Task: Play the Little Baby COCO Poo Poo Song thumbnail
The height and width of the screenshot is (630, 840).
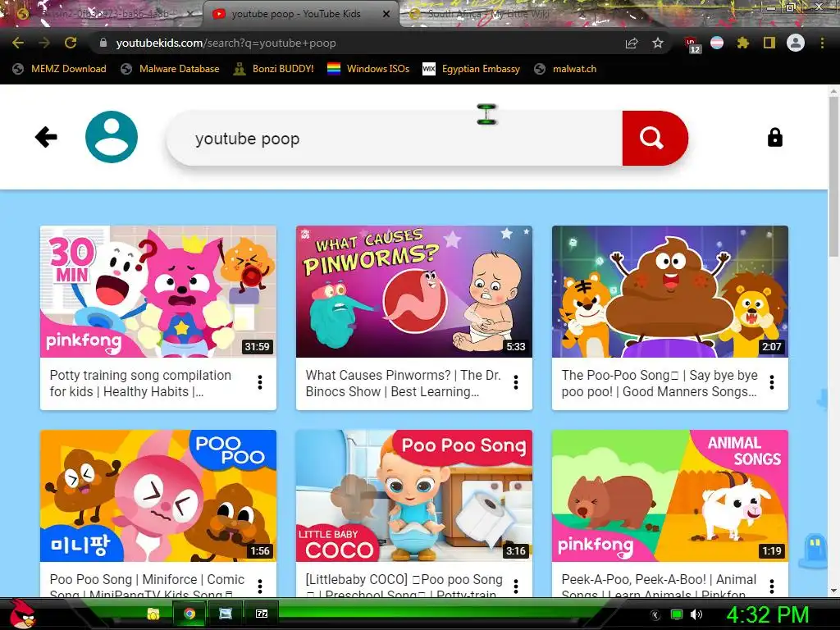Action: 414,495
